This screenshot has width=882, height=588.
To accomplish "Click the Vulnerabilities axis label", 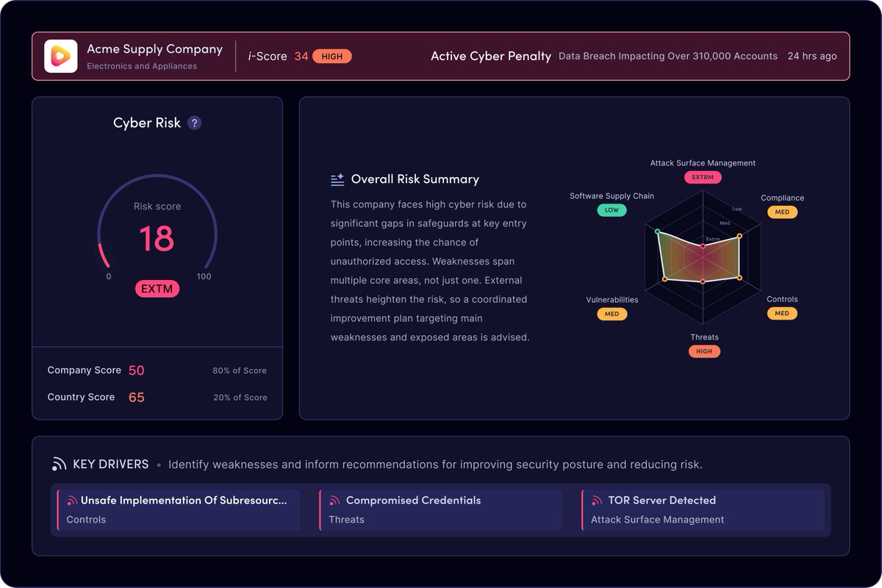I will click(612, 300).
